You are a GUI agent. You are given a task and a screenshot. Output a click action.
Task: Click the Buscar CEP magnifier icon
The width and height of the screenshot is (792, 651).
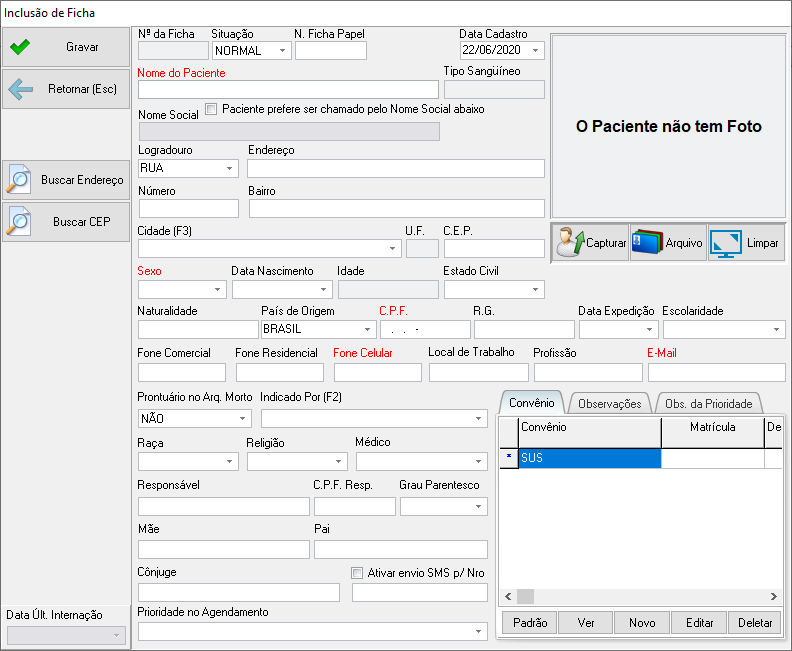tap(19, 222)
